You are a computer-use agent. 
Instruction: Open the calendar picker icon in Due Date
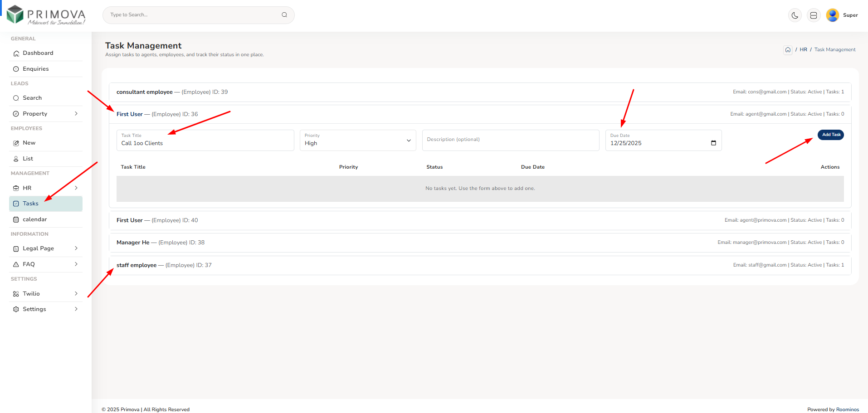point(713,143)
